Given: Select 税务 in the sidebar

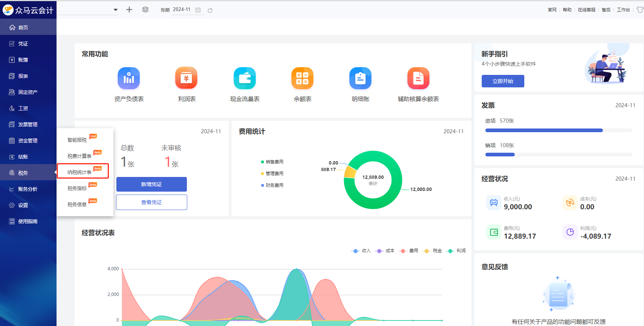Looking at the screenshot, I should [x=28, y=173].
